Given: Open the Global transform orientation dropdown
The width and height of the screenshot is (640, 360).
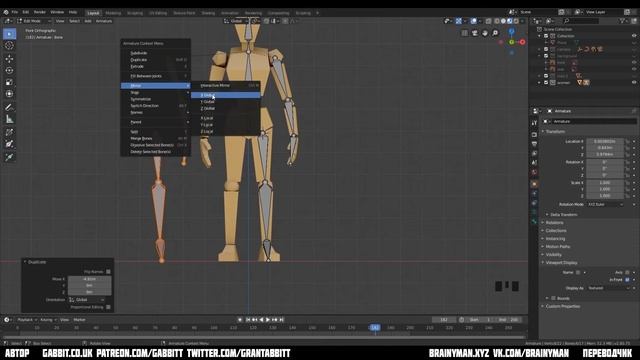Looking at the screenshot, I should [236, 21].
